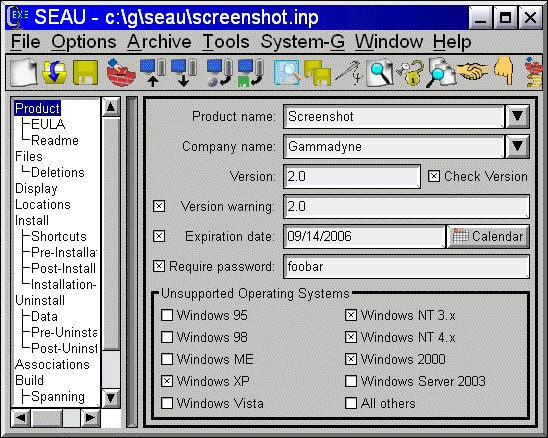The image size is (548, 438).
Task: Click the Calendar button
Action: [488, 236]
